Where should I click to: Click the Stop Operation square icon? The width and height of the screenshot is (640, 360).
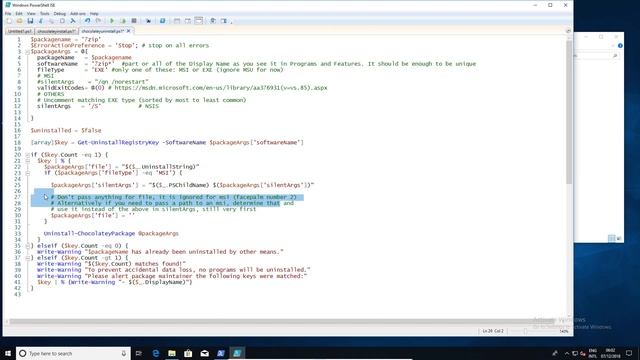point(134,20)
